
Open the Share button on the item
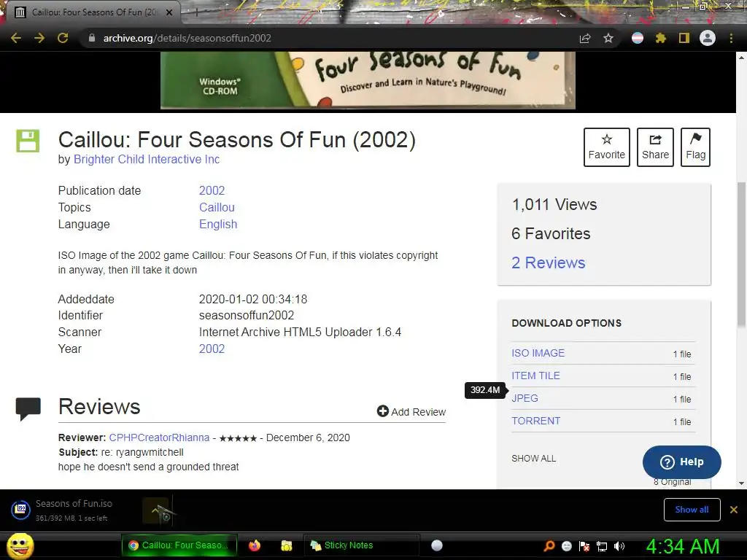[655, 147]
